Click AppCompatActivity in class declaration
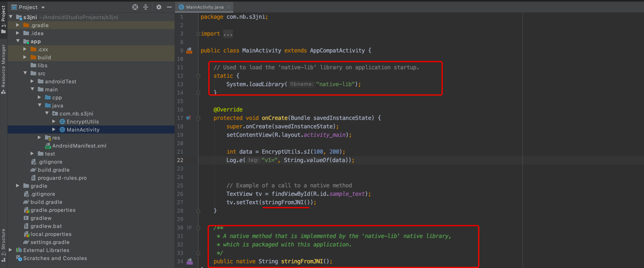The image size is (644, 268). [337, 51]
